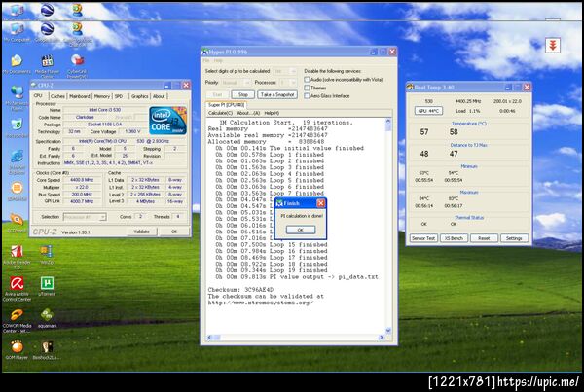This screenshot has width=584, height=392.
Task: Open the About...(A) menu in Super PI
Action: coord(248,113)
